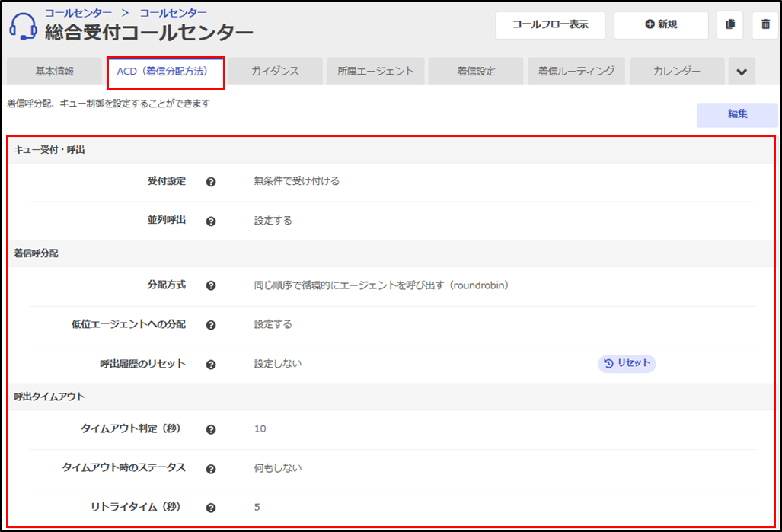Open help icon beside 受付設定

211,182
